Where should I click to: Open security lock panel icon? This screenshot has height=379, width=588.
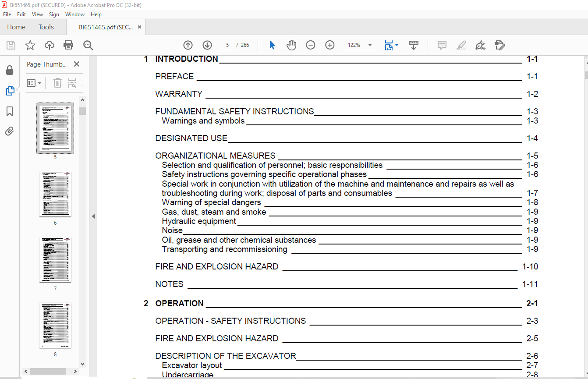(x=10, y=70)
